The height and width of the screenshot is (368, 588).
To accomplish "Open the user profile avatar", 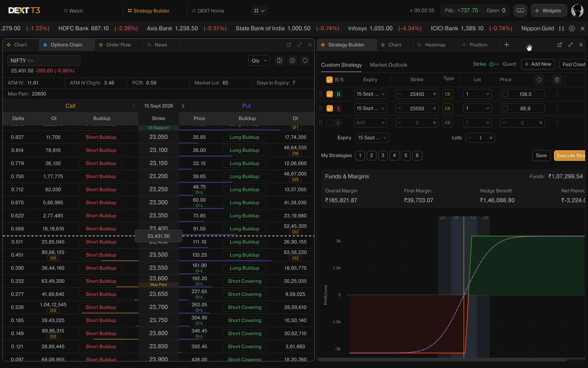I will click(x=577, y=11).
